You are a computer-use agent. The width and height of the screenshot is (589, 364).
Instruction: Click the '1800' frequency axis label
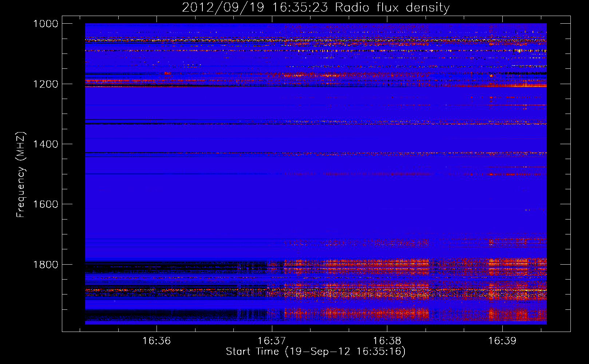pos(46,265)
